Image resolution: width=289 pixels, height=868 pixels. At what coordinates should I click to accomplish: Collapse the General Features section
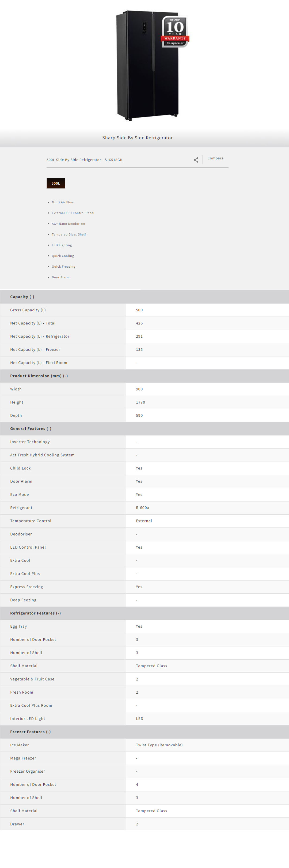pyautogui.click(x=31, y=429)
